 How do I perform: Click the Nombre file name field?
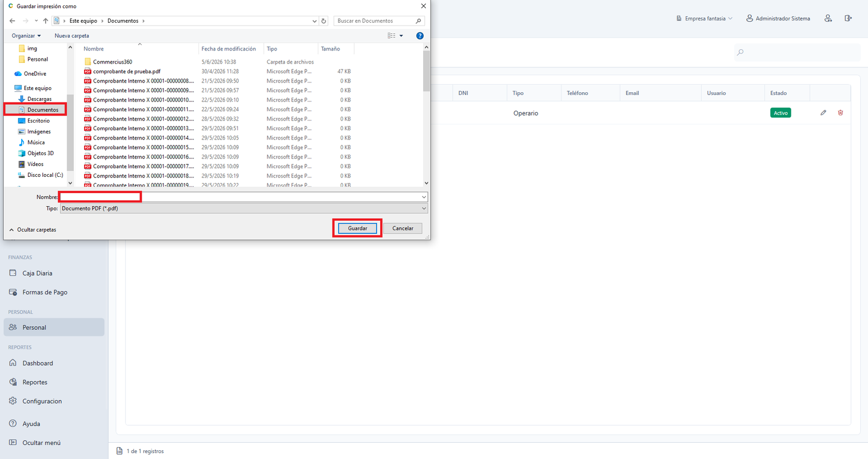243,197
